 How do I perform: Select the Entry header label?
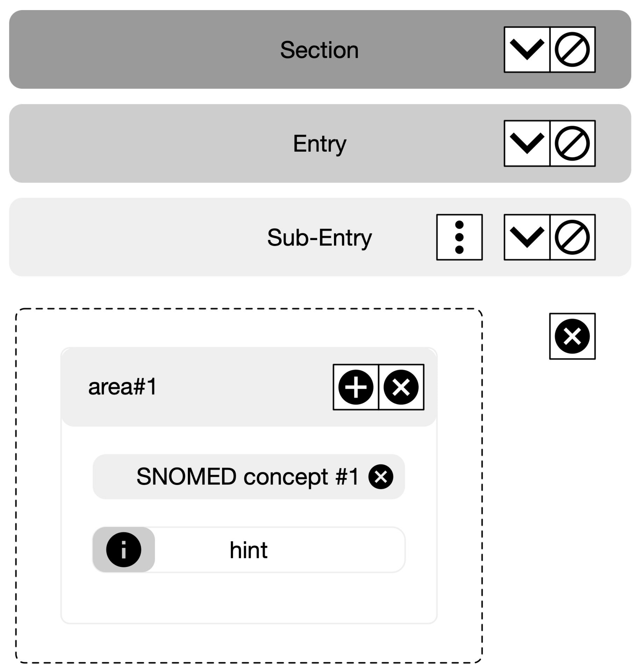319,144
